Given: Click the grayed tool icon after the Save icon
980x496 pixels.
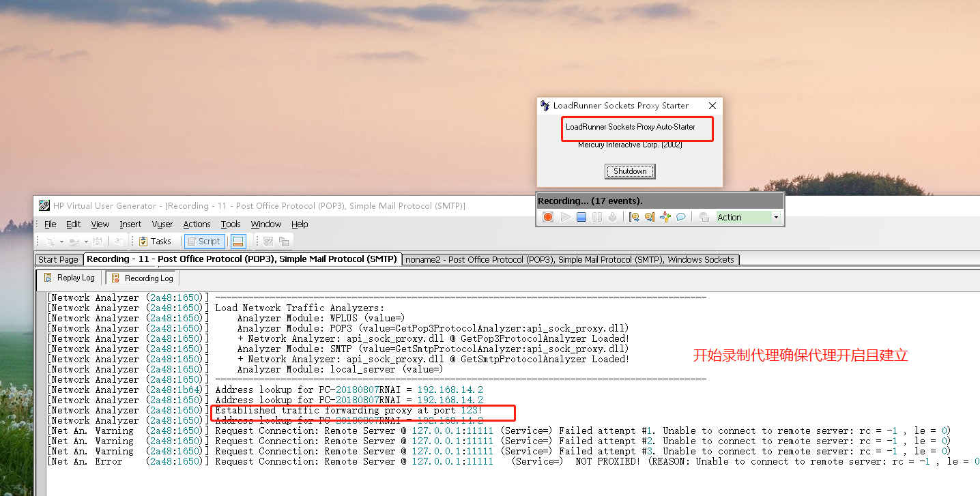Looking at the screenshot, I should (x=118, y=242).
